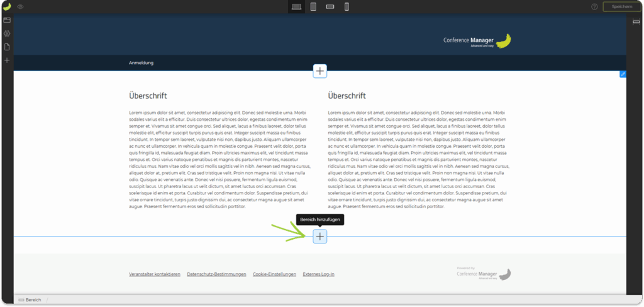Screen dimensions: 644x307
Task: Click the Speichern button
Action: click(621, 6)
